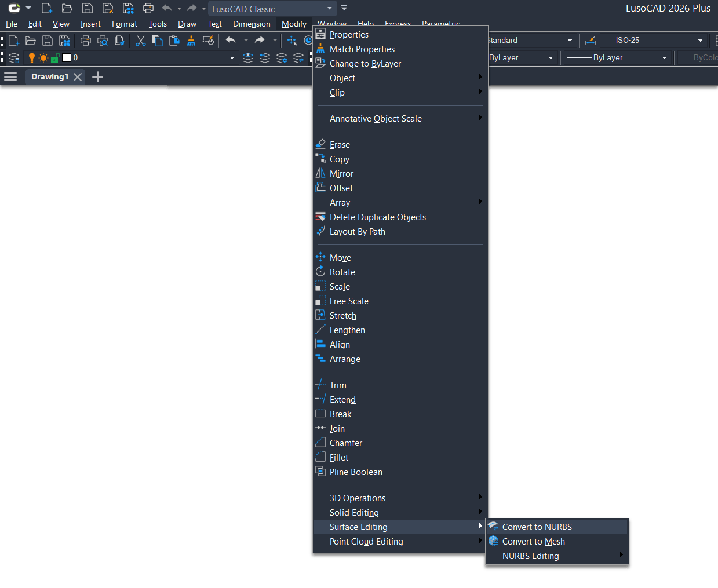Click the Undo arrow in standard toolbar

[231, 41]
